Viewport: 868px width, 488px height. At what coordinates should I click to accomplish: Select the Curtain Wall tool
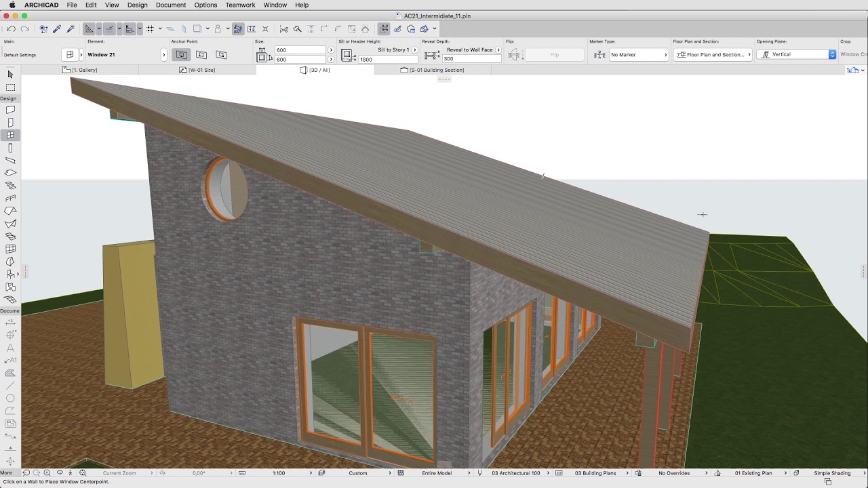tap(10, 249)
